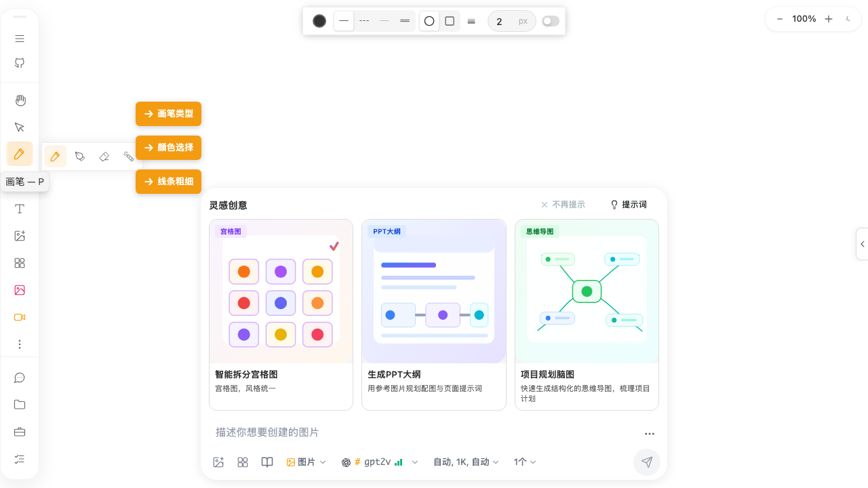Select the double line style
Screen dimensions: 868x488
pyautogui.click(x=405, y=21)
